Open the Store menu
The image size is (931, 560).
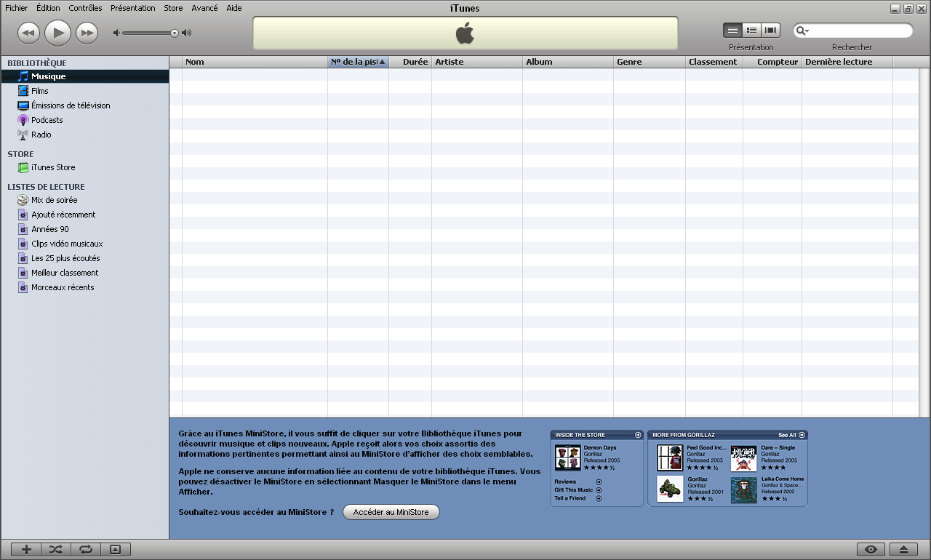click(173, 8)
